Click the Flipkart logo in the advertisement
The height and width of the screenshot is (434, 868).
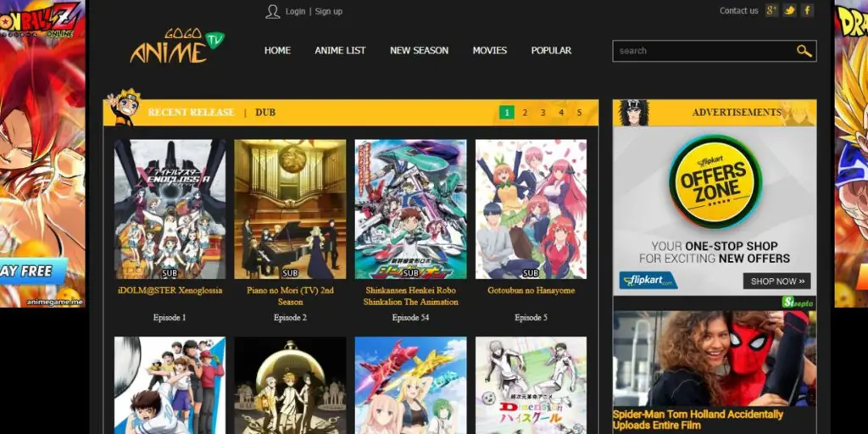point(648,281)
